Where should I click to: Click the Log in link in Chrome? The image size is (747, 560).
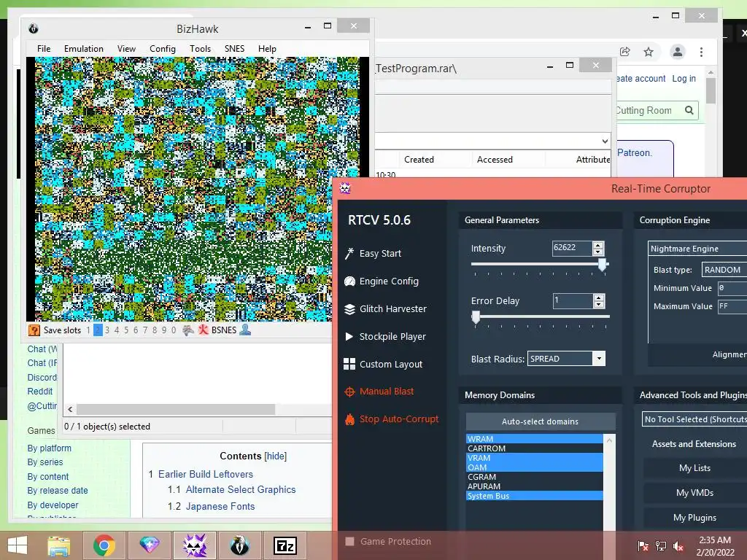[684, 79]
